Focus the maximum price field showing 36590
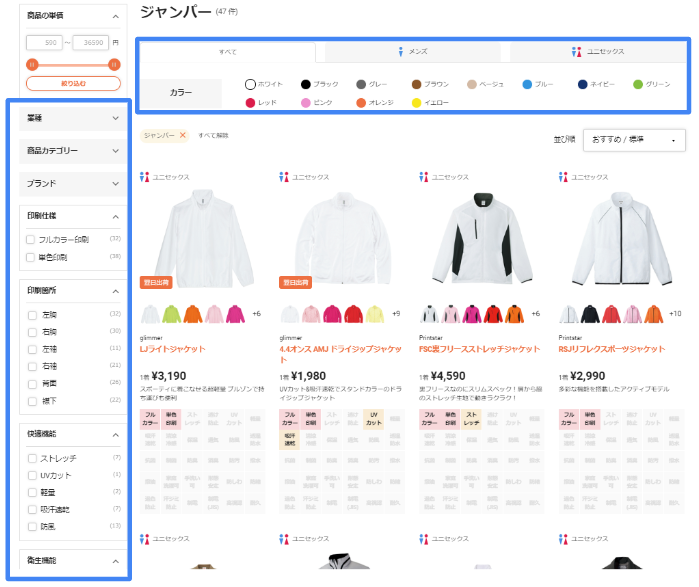This screenshot has width=699, height=587. pyautogui.click(x=90, y=43)
